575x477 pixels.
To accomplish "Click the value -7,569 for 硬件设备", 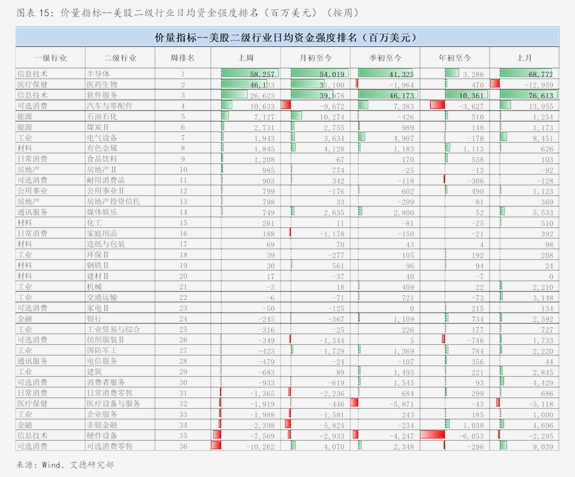I will (x=262, y=436).
